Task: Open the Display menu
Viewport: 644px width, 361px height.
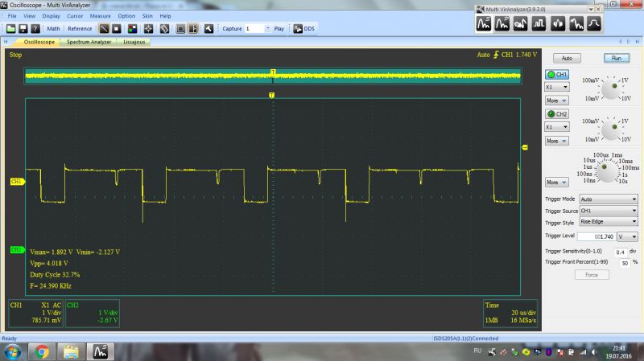Action: click(51, 16)
